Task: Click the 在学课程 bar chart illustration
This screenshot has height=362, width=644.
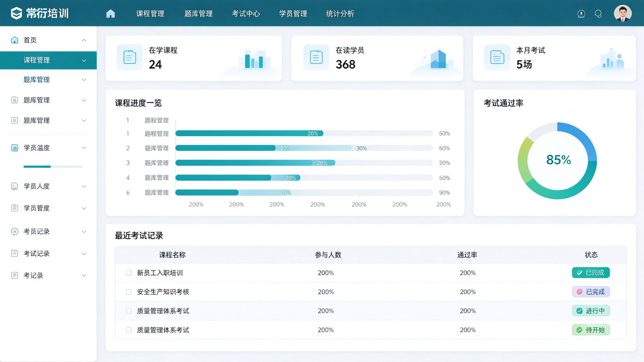Action: [254, 59]
